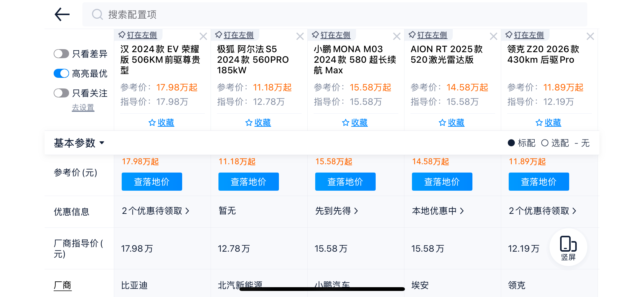Viewport: 644px width, 297px height.
Task: Expand the 基本参数 section dropdown
Action: (x=79, y=143)
